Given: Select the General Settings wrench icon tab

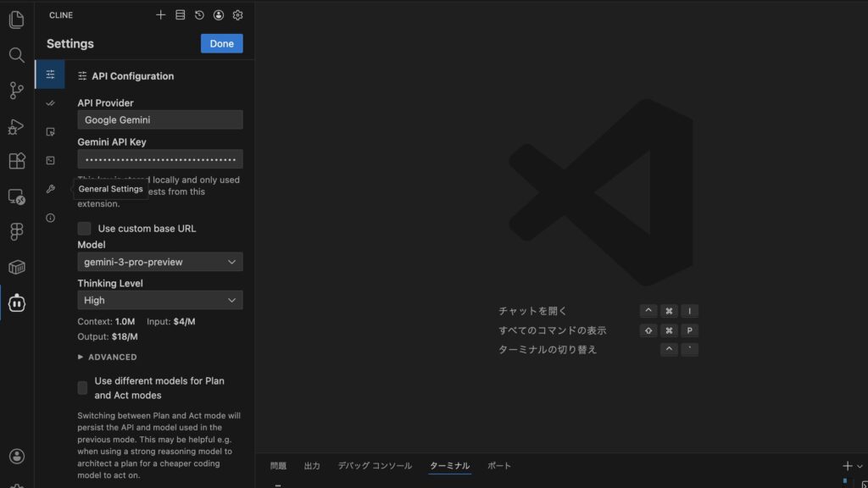Looking at the screenshot, I should pos(50,189).
